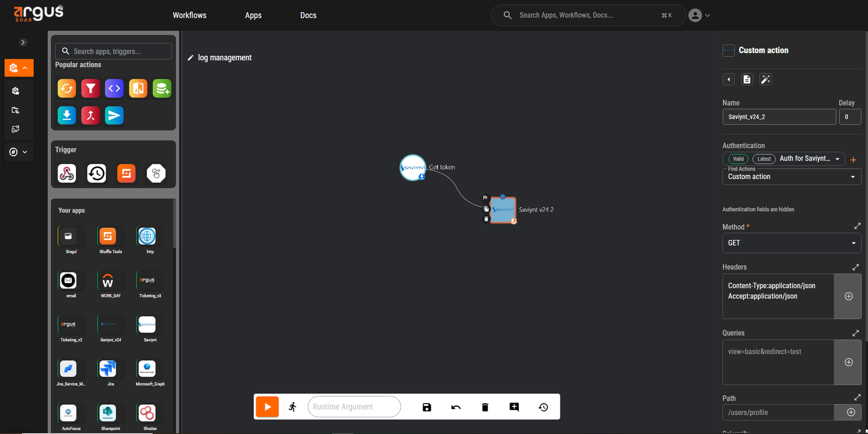The height and width of the screenshot is (434, 868).
Task: Click the red Filter popular action icon
Action: pos(91,88)
